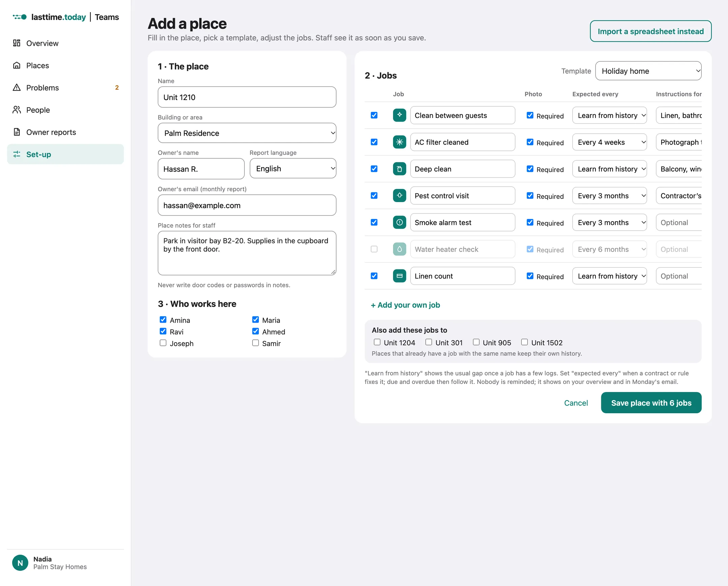Click Import a spreadsheet instead
The width and height of the screenshot is (728, 586).
click(650, 31)
